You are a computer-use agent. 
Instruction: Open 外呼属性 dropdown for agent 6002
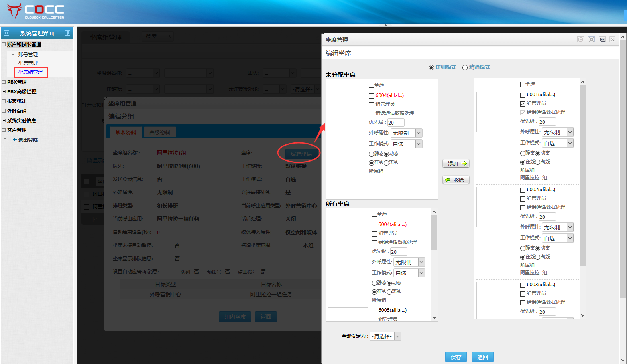[570, 227]
